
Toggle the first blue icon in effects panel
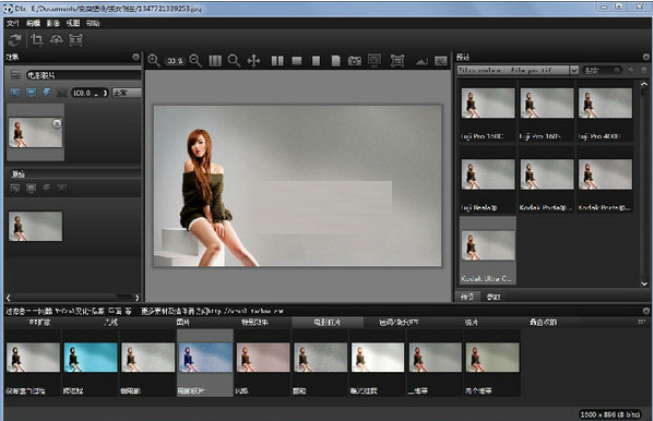tap(15, 92)
